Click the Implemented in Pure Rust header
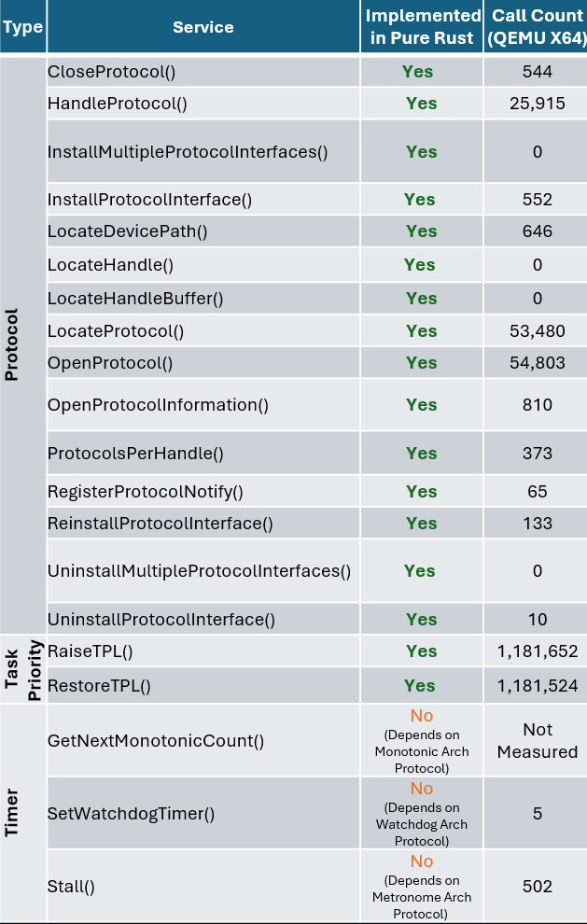 pos(422,27)
